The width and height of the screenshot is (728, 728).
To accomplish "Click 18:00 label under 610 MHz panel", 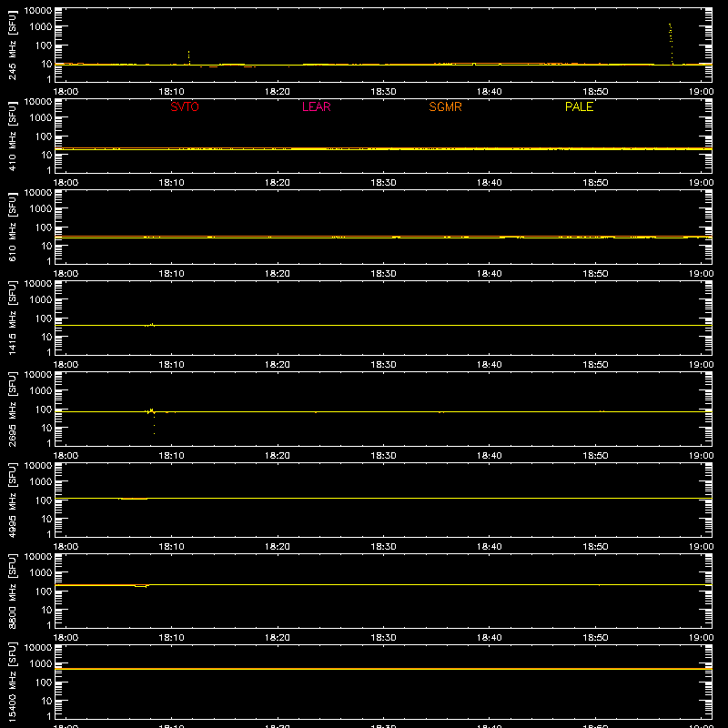I will pos(66,274).
